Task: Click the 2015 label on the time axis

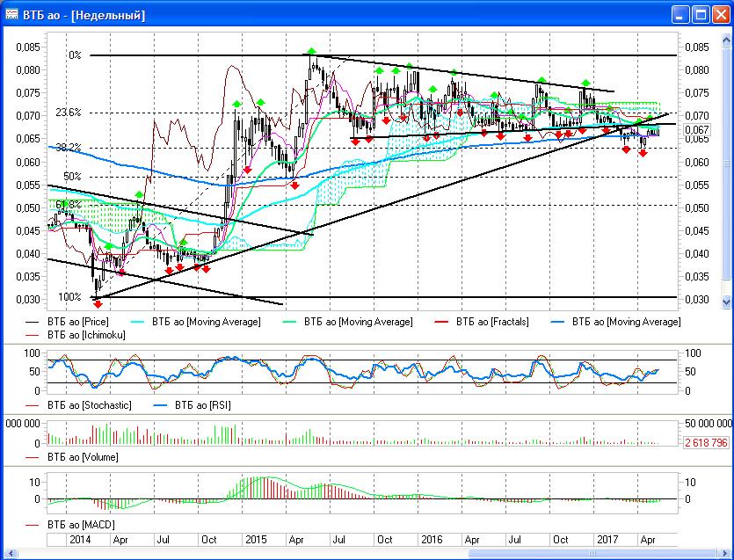Action: pos(256,538)
